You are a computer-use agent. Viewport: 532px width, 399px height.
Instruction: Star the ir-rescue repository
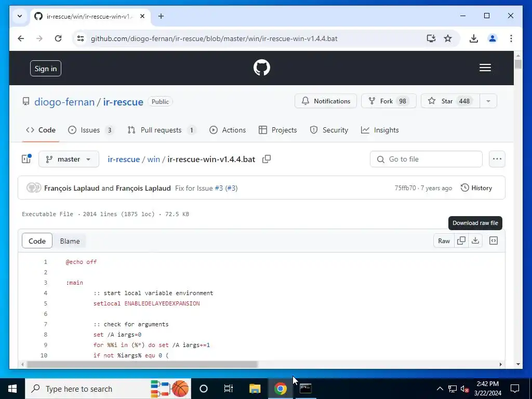(450, 101)
